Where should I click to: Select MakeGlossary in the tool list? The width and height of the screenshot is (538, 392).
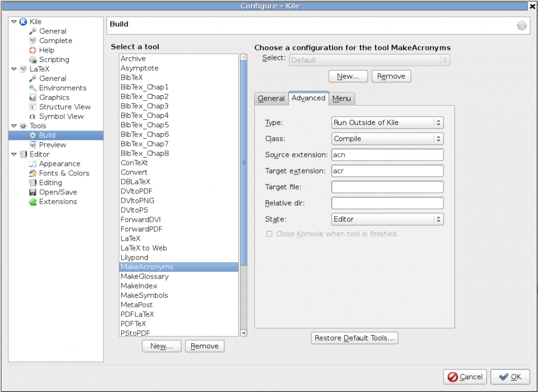click(179, 276)
